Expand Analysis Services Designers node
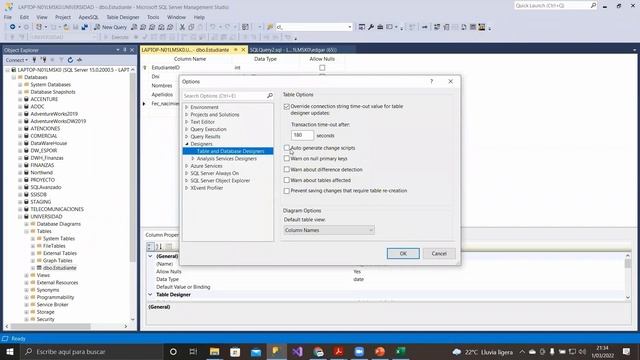The height and width of the screenshot is (360, 640). (193, 159)
